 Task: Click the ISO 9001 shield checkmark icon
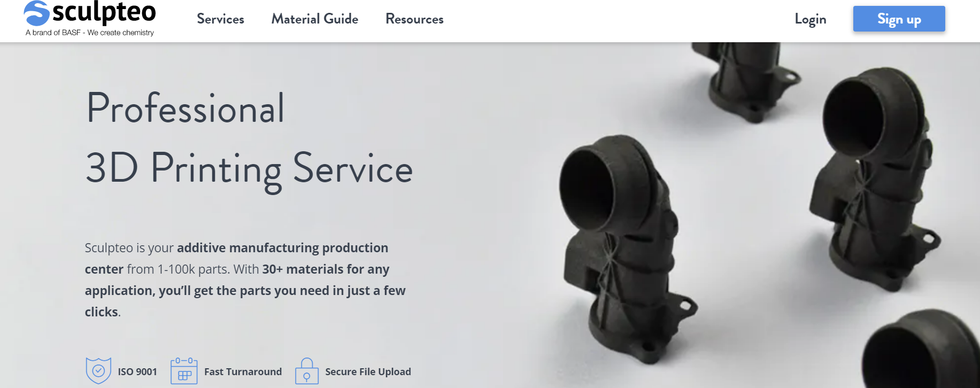coord(98,370)
